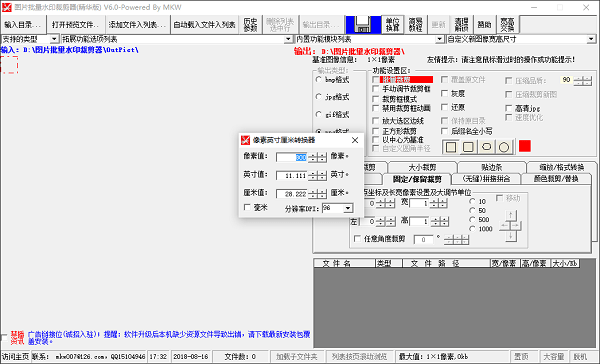Screen dimensions: 600x364
Task: Switch to (无缝)拼接拼合 tab
Action: [x=486, y=179]
